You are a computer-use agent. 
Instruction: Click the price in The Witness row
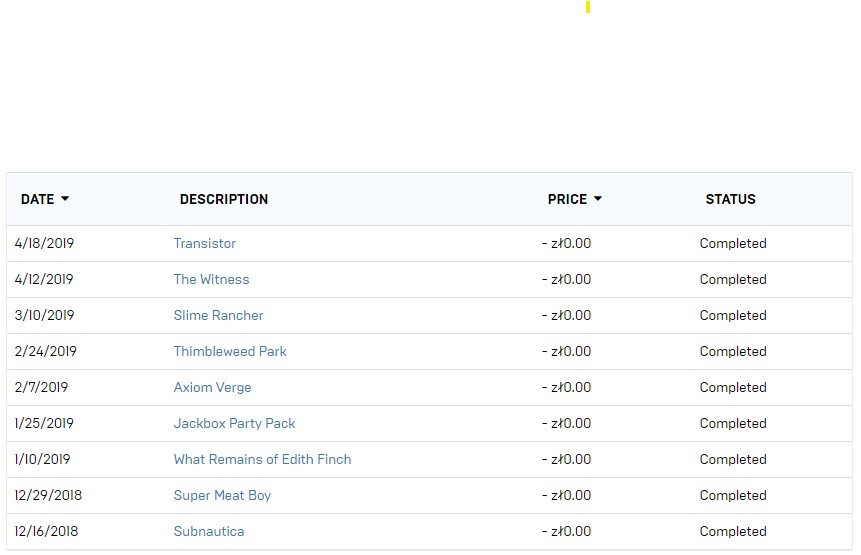(x=567, y=279)
